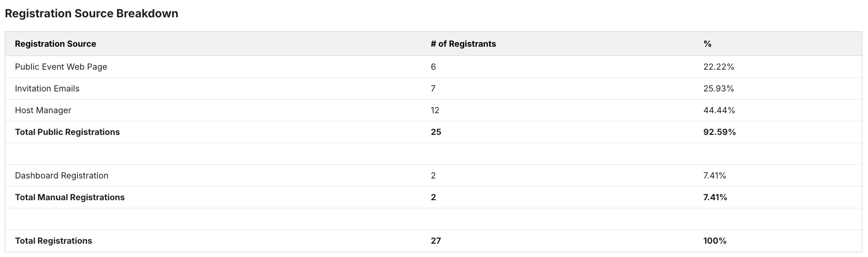
Task: Click the total registrations count 27
Action: pyautogui.click(x=436, y=241)
